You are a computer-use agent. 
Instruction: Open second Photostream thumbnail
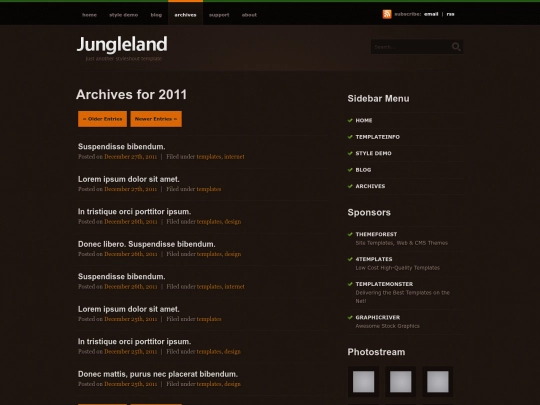pyautogui.click(x=401, y=382)
